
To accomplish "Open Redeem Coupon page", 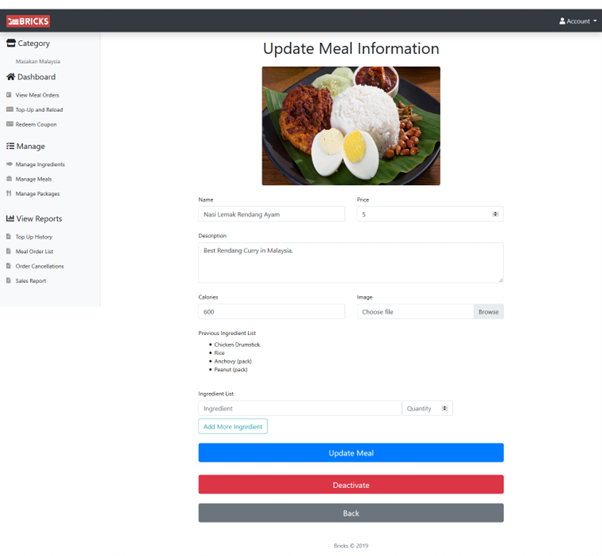I will tap(36, 124).
